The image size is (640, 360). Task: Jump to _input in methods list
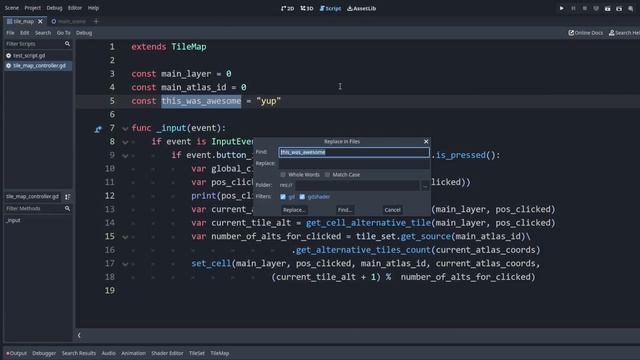pos(13,220)
